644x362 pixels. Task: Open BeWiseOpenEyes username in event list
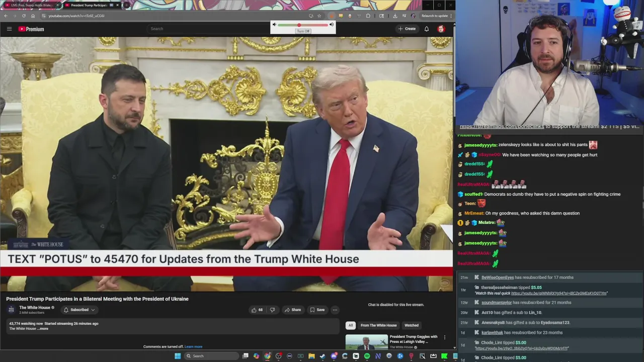pos(498,278)
